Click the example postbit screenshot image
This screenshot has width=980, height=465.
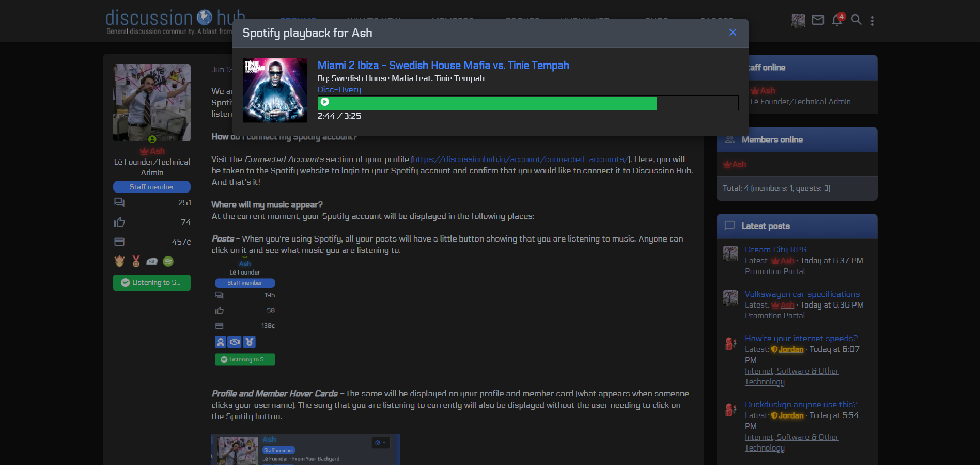(245, 312)
